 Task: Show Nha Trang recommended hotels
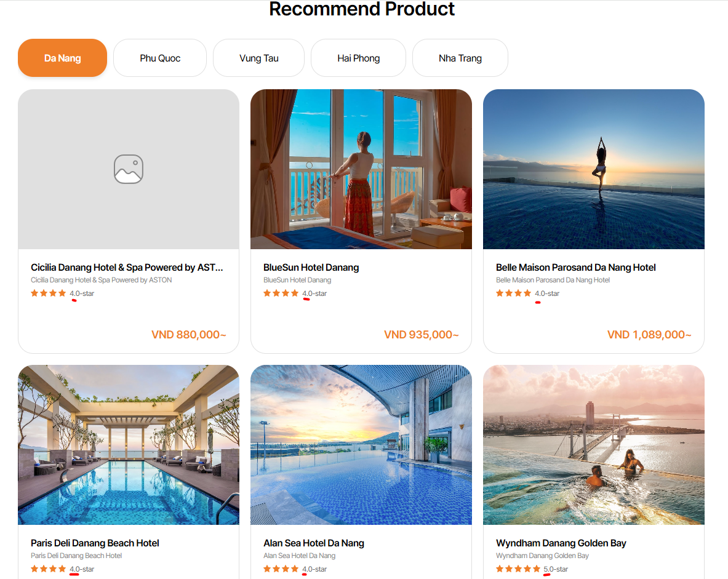tap(460, 58)
